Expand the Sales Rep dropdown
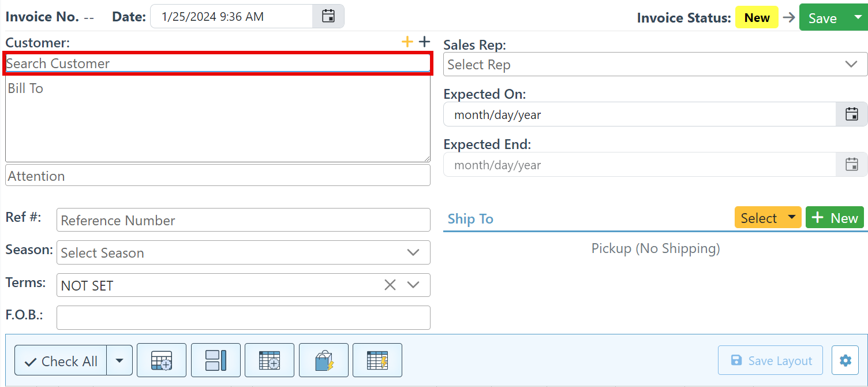The image size is (868, 387). coord(851,64)
